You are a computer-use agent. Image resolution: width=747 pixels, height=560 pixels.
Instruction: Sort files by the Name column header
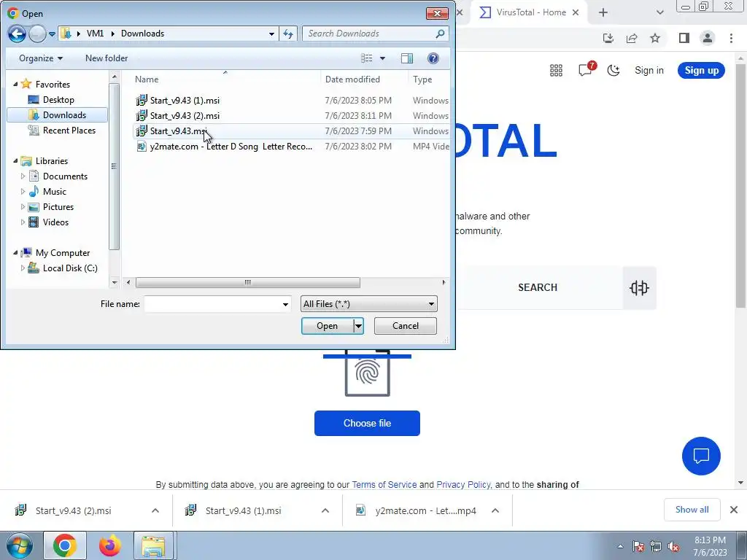tap(146, 79)
